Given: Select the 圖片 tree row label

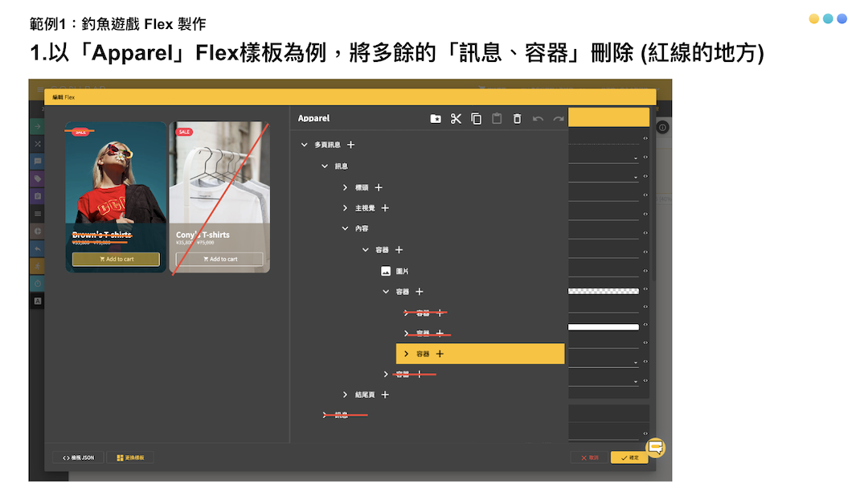Looking at the screenshot, I should (403, 271).
